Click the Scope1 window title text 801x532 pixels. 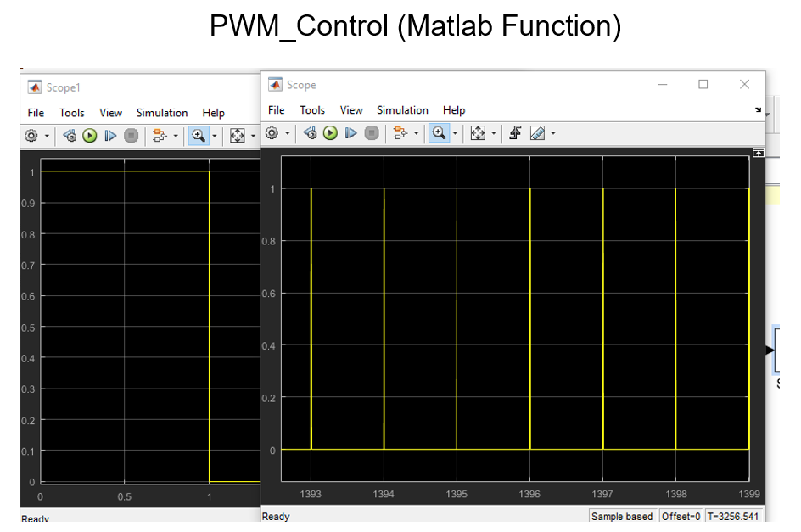(x=64, y=87)
